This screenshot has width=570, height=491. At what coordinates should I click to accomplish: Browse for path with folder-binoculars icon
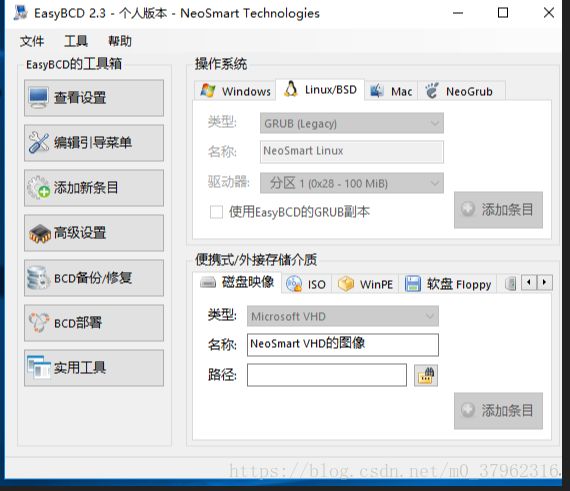pyautogui.click(x=426, y=375)
